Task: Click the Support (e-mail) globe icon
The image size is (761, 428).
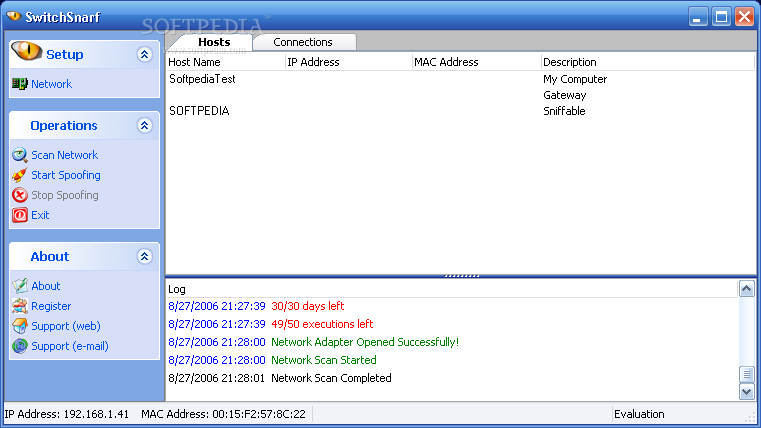Action: (x=19, y=346)
